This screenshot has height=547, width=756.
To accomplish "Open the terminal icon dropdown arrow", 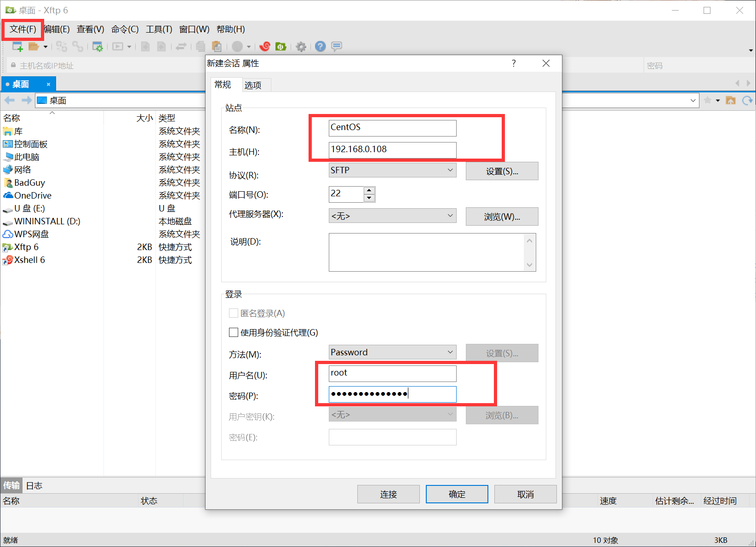I will coord(129,46).
